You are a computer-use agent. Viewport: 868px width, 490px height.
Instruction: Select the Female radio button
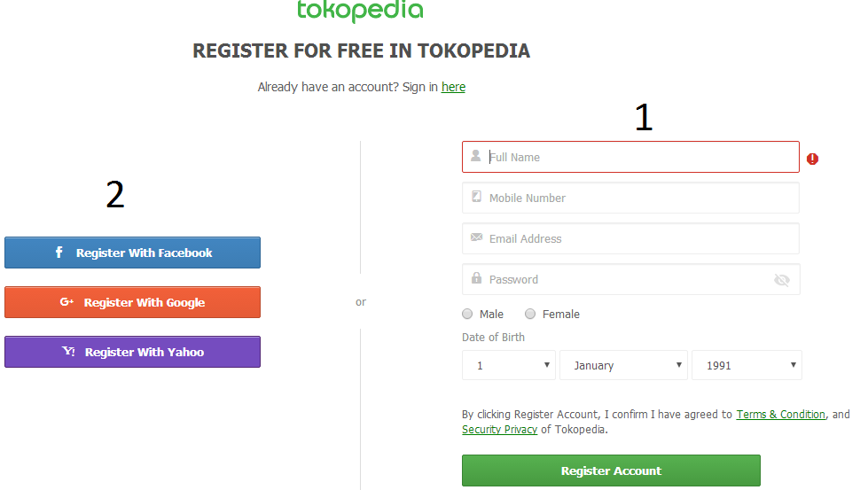coord(530,315)
